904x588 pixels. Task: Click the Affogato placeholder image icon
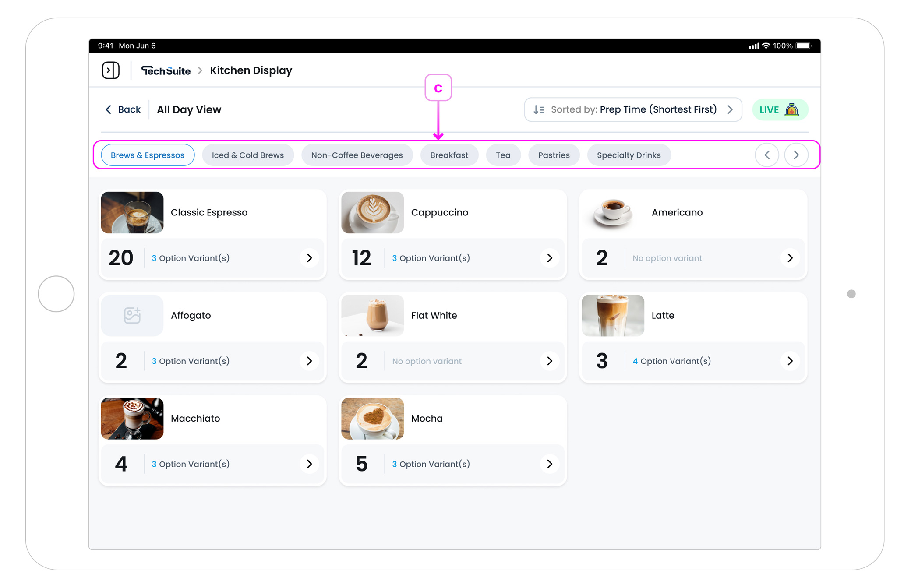point(132,315)
